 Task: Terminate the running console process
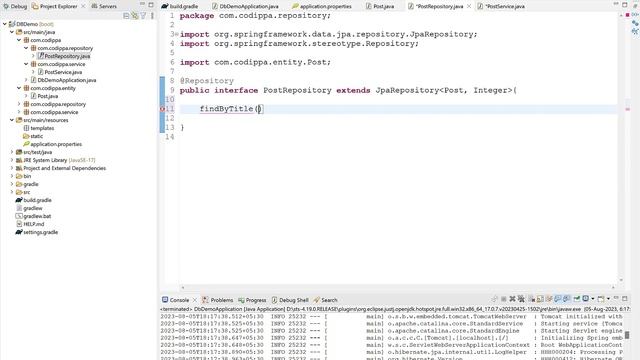click(503, 299)
